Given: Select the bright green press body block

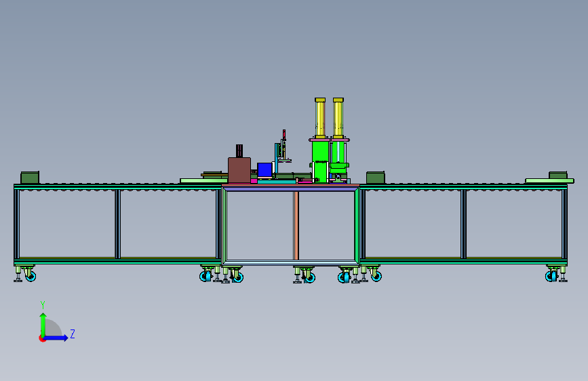Looking at the screenshot, I should tap(320, 161).
